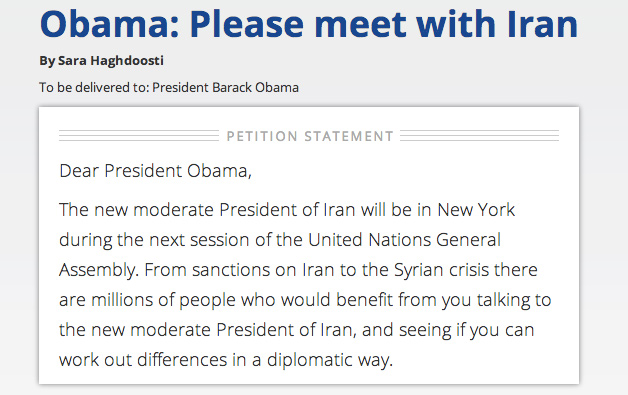Click the To be delivered to label
Image resolution: width=628 pixels, height=395 pixels.
click(x=94, y=87)
